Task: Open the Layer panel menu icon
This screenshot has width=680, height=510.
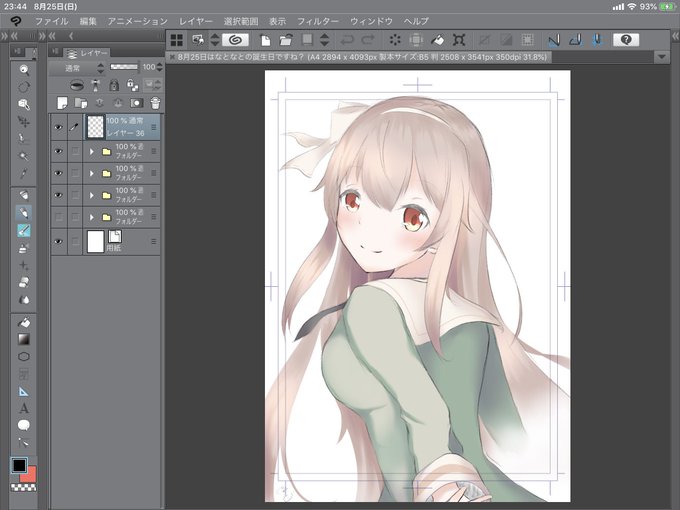Action: tap(55, 52)
